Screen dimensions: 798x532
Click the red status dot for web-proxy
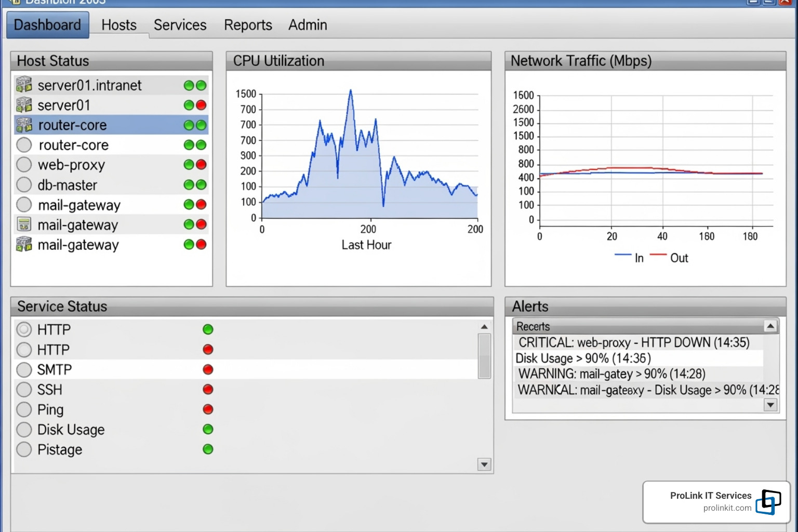tap(201, 165)
